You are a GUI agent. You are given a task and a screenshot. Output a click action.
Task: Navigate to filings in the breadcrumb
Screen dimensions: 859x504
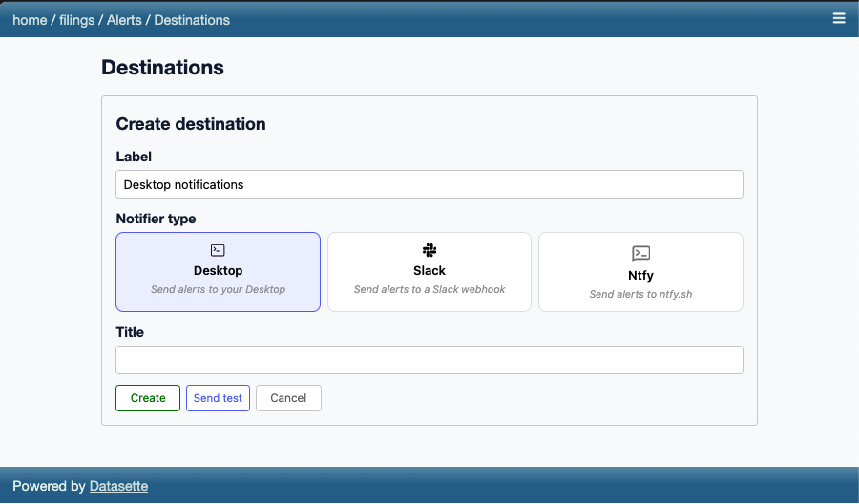click(x=76, y=19)
